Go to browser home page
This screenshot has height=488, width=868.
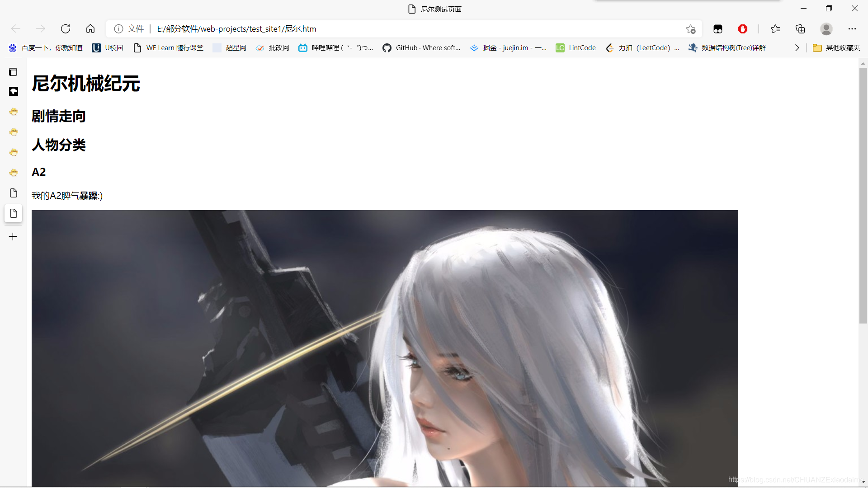(x=90, y=29)
